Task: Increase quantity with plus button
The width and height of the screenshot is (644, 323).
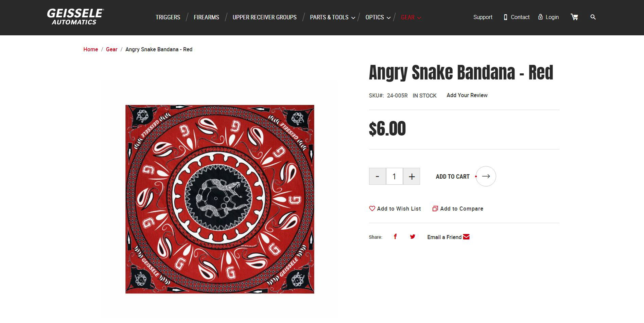Action: (x=412, y=176)
